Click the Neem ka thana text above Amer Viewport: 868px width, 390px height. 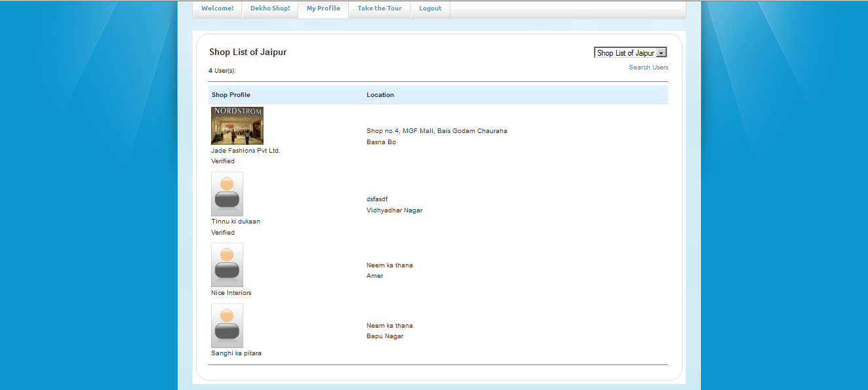[x=389, y=265]
